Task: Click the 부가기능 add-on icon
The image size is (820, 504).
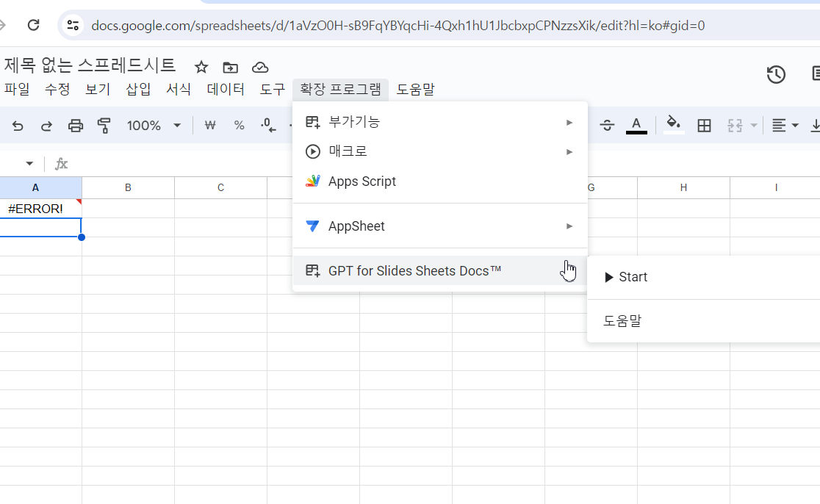Action: (x=313, y=122)
